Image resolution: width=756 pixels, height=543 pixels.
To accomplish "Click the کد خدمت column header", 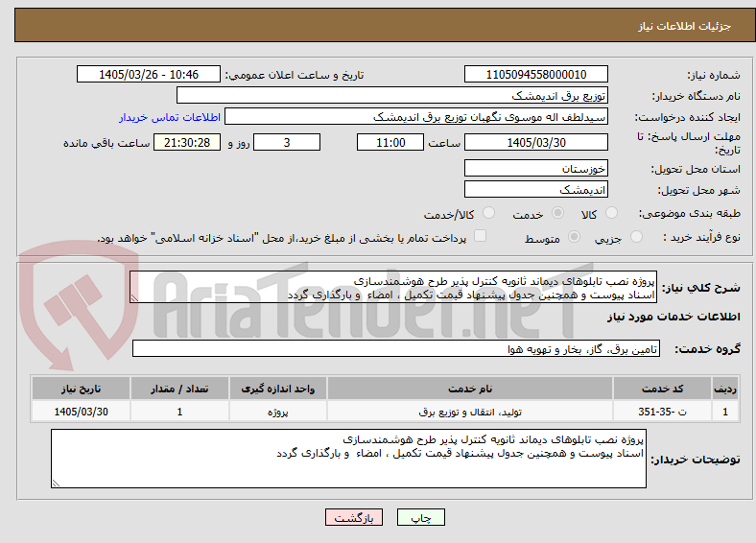I will point(663,389).
